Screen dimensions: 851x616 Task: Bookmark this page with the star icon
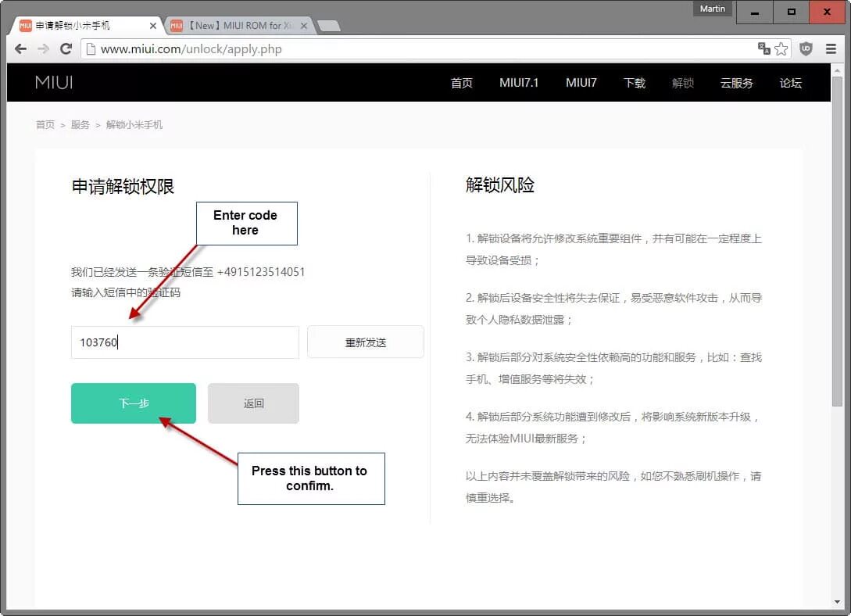click(x=781, y=48)
